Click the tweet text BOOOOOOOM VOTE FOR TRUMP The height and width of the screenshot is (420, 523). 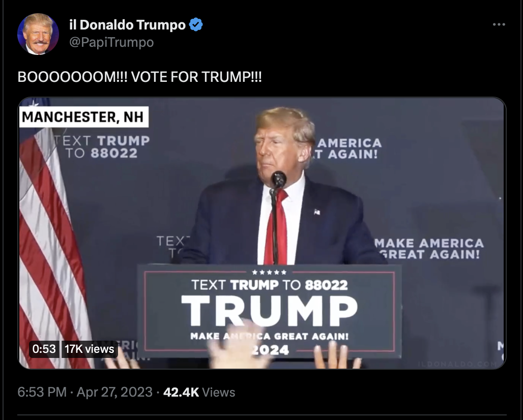tap(139, 77)
